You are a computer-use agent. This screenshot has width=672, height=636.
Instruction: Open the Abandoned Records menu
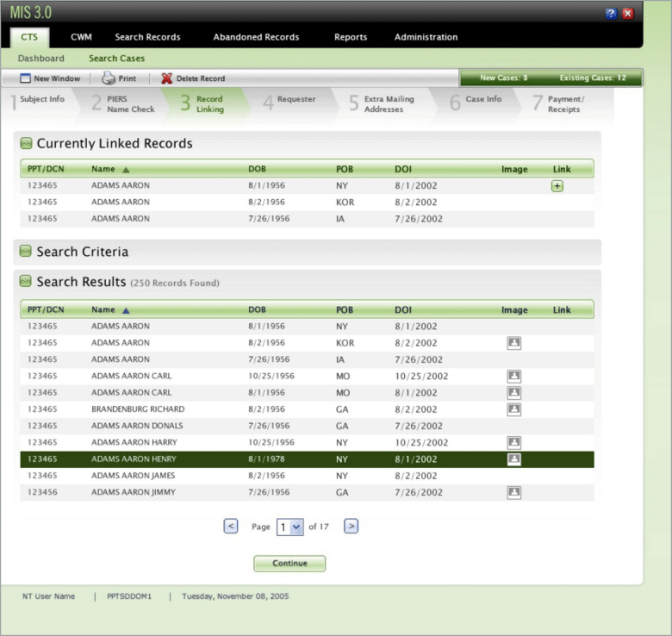[256, 37]
